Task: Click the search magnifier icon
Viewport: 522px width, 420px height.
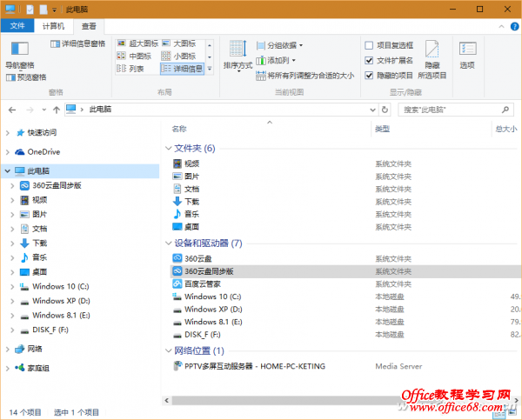Action: 505,110
